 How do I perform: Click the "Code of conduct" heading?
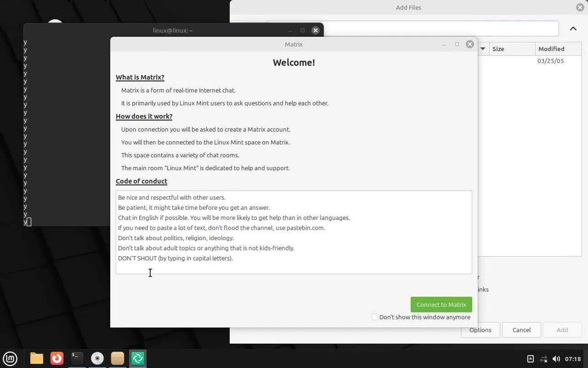[141, 181]
